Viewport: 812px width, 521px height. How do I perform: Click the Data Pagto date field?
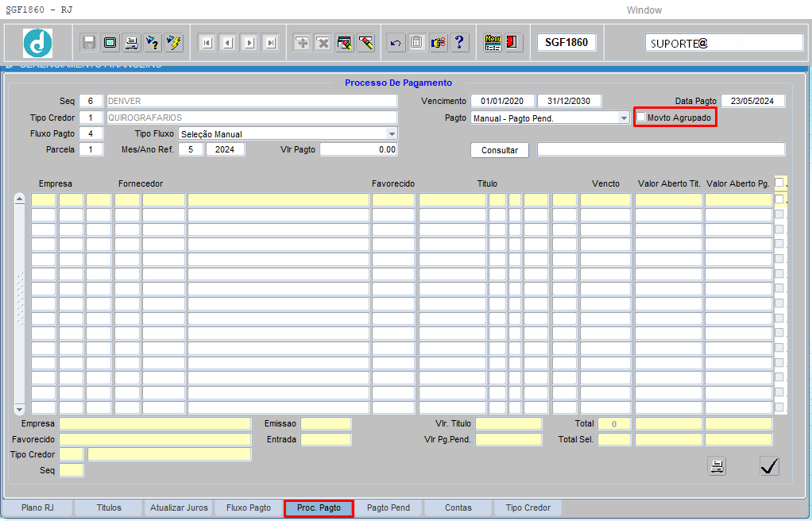click(x=752, y=101)
